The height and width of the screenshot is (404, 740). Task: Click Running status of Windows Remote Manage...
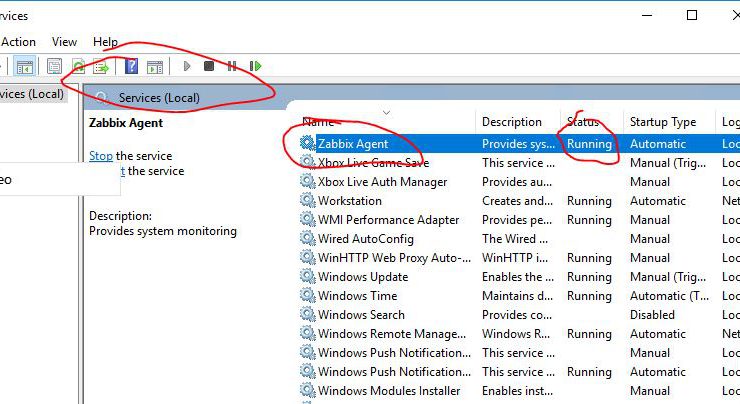tap(589, 334)
